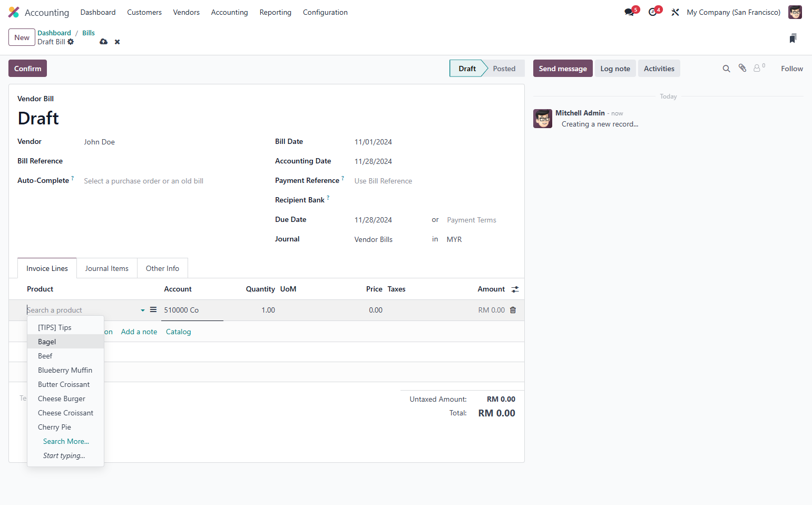Open the Journal field Vendor Bills
Viewport: 812px width, 505px height.
pyautogui.click(x=390, y=239)
